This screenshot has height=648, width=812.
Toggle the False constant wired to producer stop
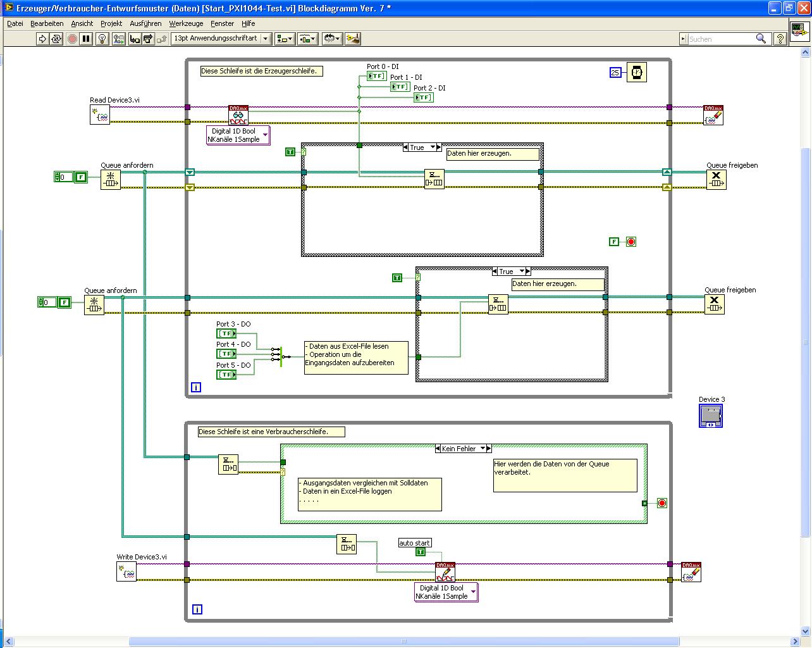(614, 242)
